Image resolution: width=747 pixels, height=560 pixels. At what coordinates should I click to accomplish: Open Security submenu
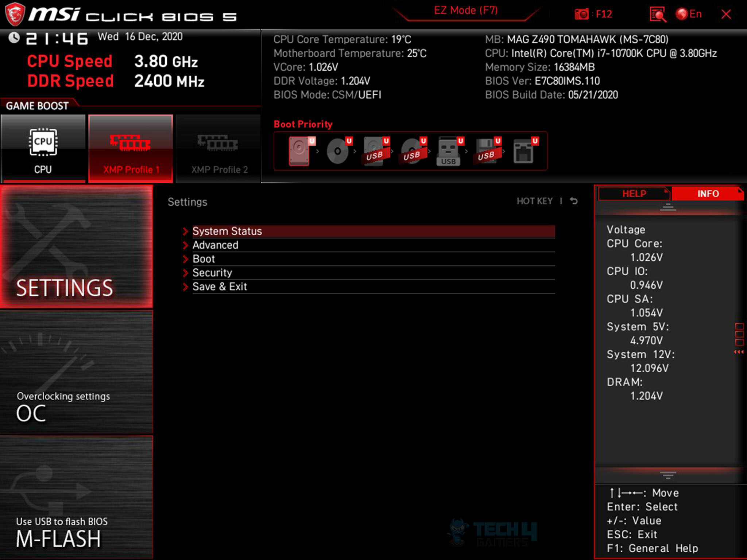(373, 273)
